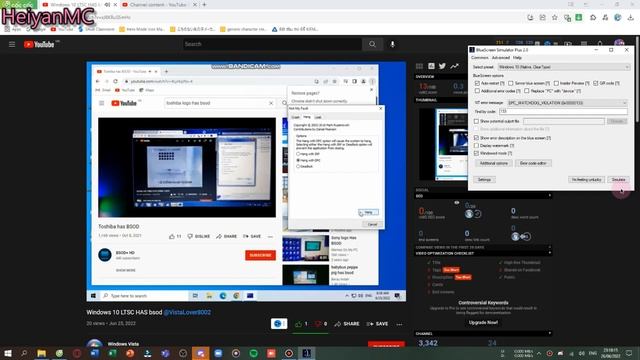Open Help menu in BlueScreen Simulator
This screenshot has height=360, width=640.
tap(517, 58)
